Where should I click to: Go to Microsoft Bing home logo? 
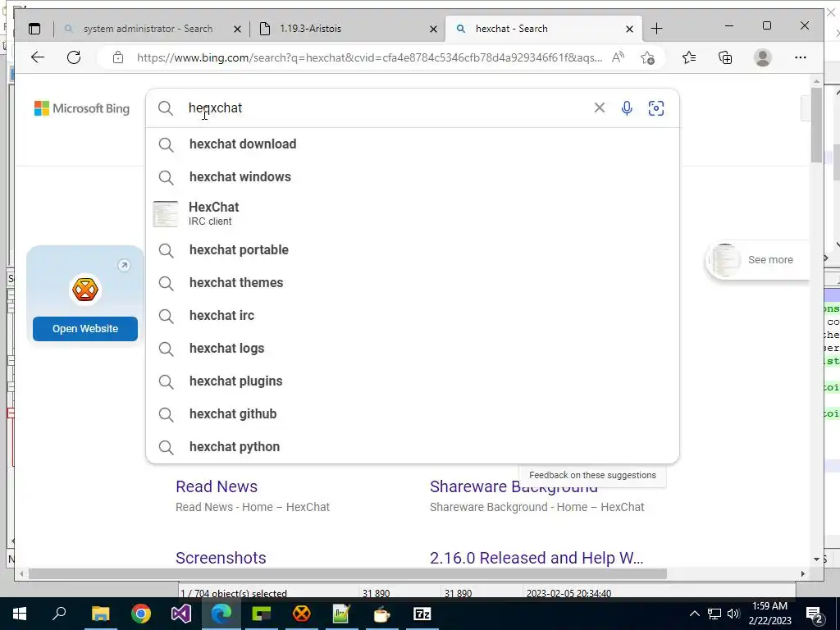click(x=82, y=108)
